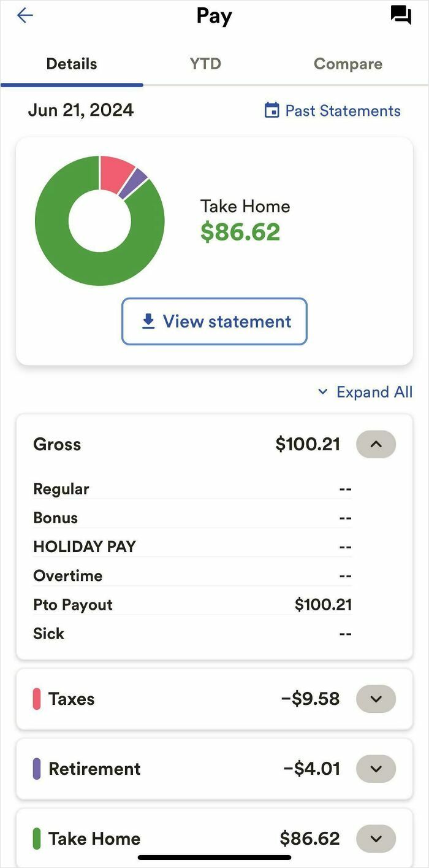Image resolution: width=429 pixels, height=868 pixels.
Task: Click the back arrow icon
Action: click(x=25, y=15)
